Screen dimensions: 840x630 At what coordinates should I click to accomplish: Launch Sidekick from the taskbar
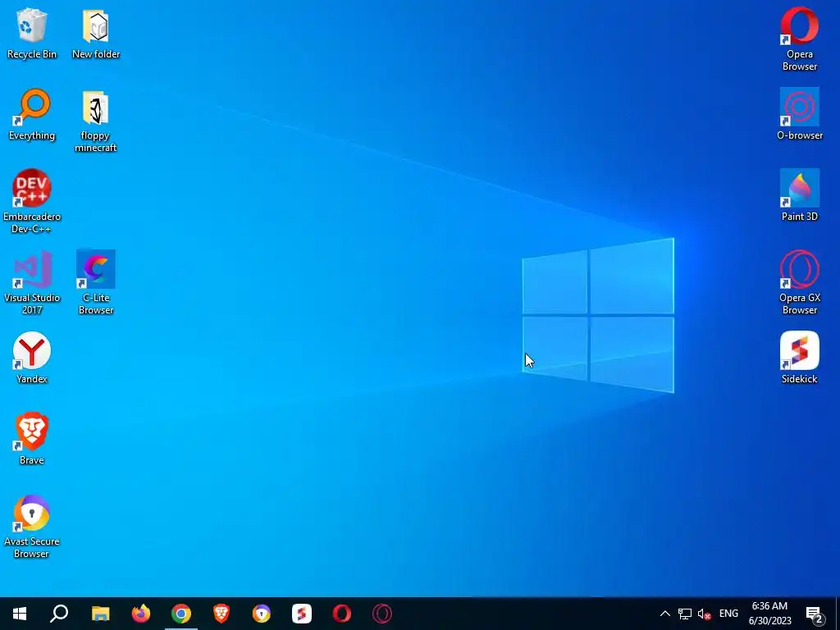(302, 614)
